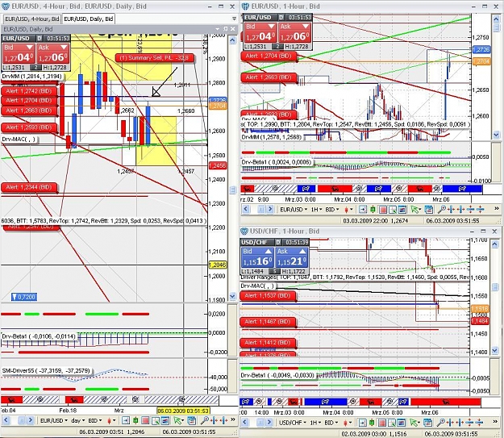Viewport: 504px width, 438px height.
Task: Open properties window icon in EUR/USD 1-Hour toolbar
Action: (429, 210)
